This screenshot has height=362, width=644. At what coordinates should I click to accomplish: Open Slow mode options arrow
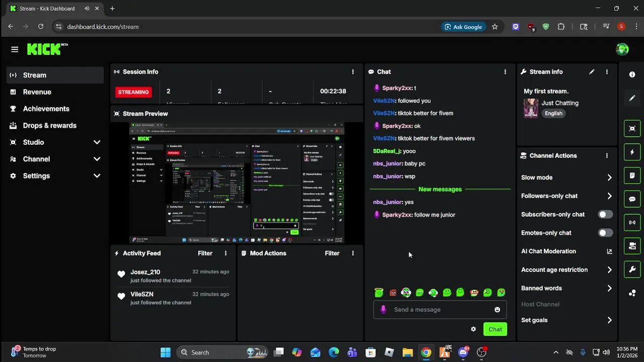(609, 177)
